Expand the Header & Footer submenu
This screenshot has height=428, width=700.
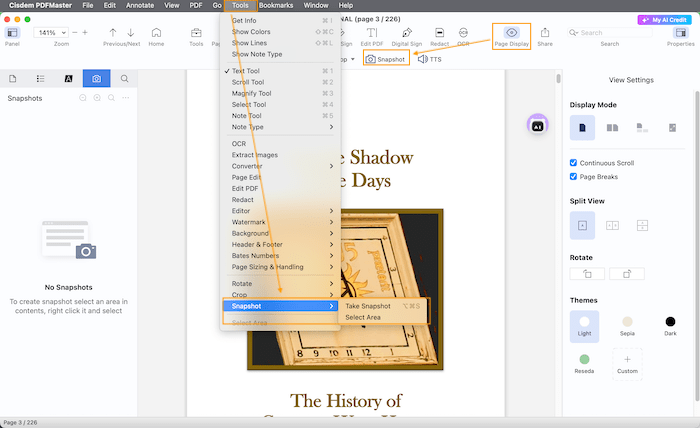tap(279, 244)
